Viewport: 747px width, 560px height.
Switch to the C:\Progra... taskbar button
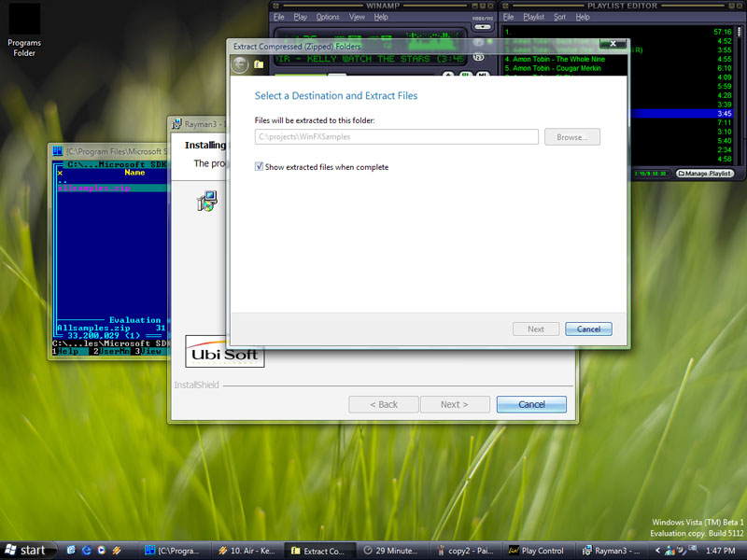click(x=176, y=551)
